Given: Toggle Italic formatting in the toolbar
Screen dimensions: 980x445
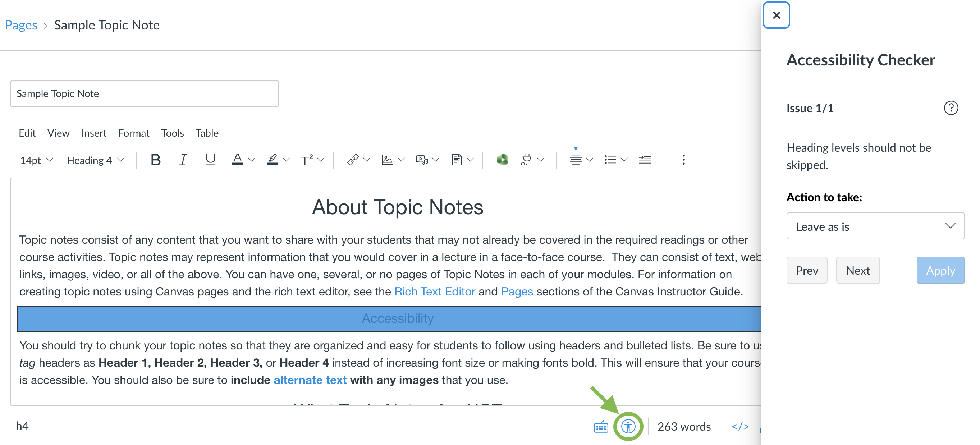Looking at the screenshot, I should point(183,160).
